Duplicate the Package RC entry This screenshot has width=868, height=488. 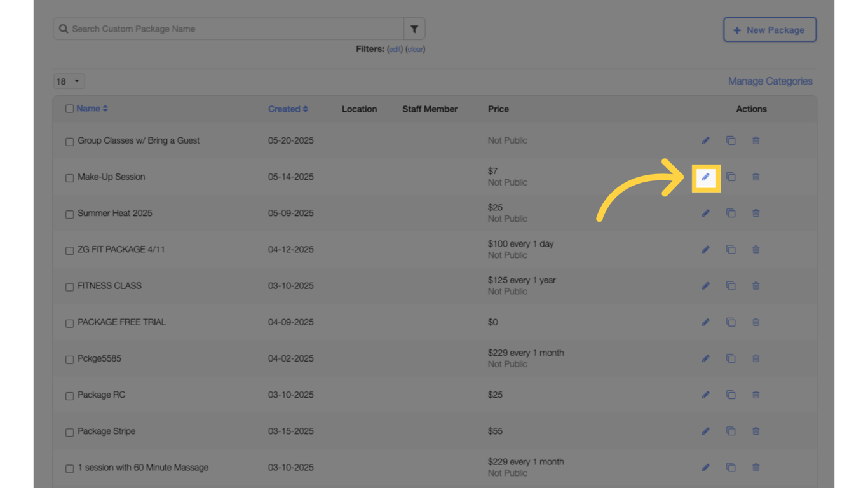click(x=731, y=395)
